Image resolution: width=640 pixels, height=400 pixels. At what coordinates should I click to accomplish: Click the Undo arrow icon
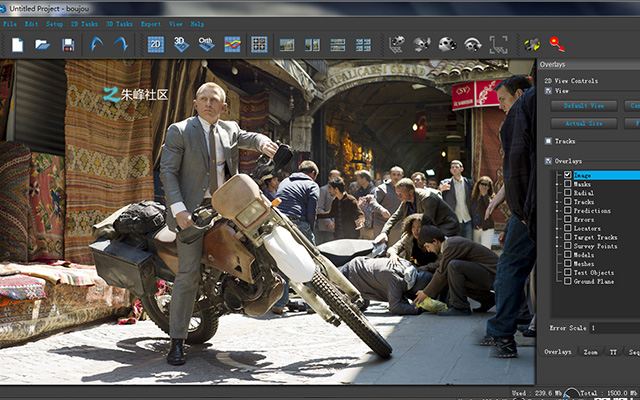click(x=96, y=44)
